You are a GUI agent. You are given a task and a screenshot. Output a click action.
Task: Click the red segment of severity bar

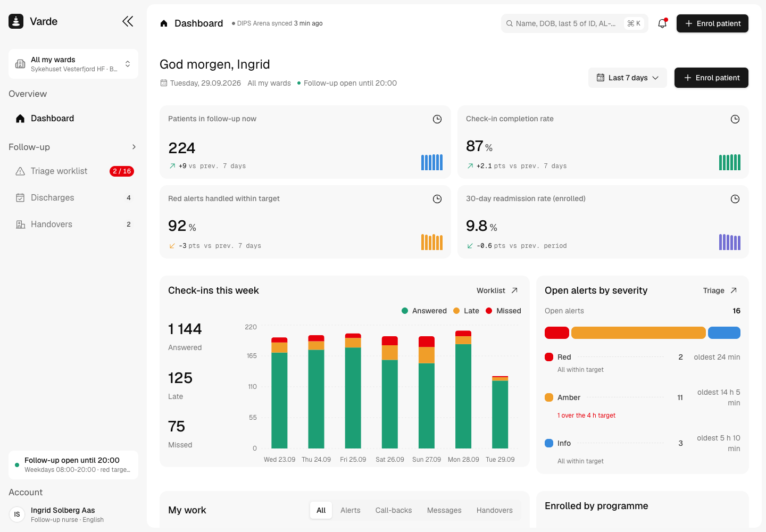click(557, 332)
